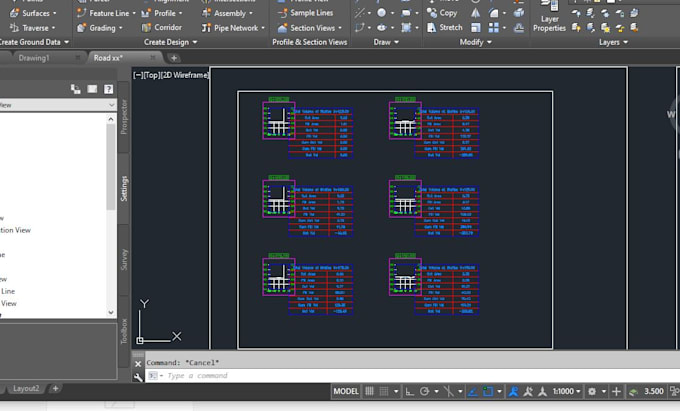
Task: Click the MODEL space button
Action: [x=346, y=391]
